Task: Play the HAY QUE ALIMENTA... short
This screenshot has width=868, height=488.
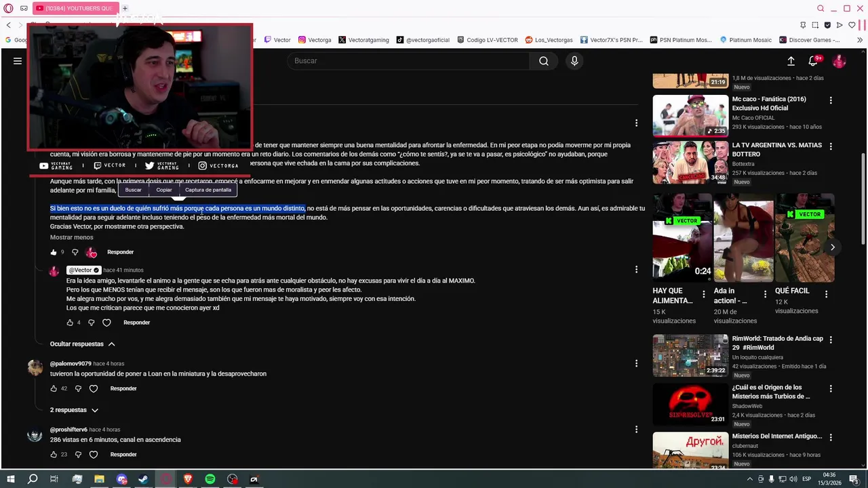Action: coord(682,238)
